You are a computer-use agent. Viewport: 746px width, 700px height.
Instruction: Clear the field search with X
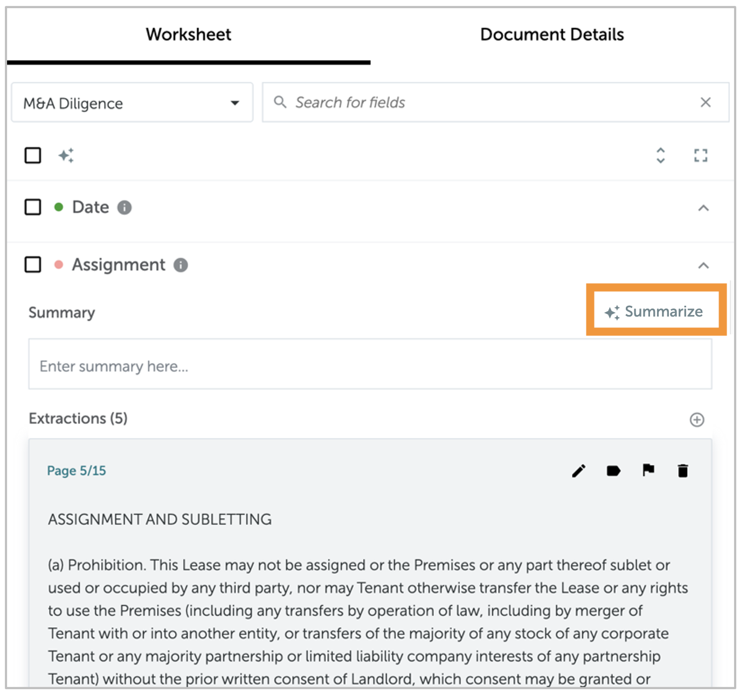pos(706,102)
